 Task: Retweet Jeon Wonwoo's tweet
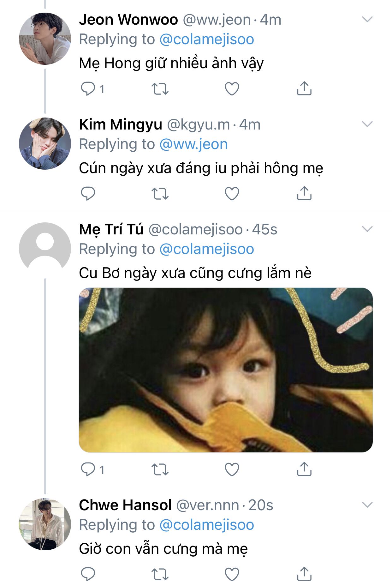[160, 89]
